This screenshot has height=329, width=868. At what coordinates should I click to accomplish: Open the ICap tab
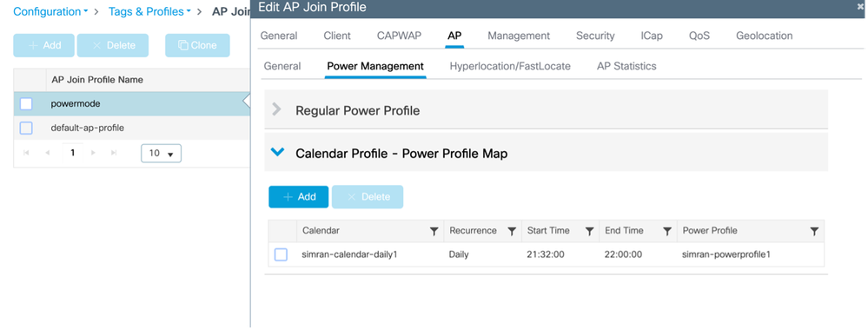tap(652, 36)
